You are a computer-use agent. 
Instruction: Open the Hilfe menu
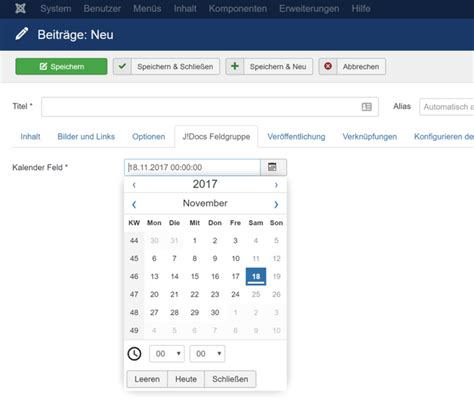[361, 9]
